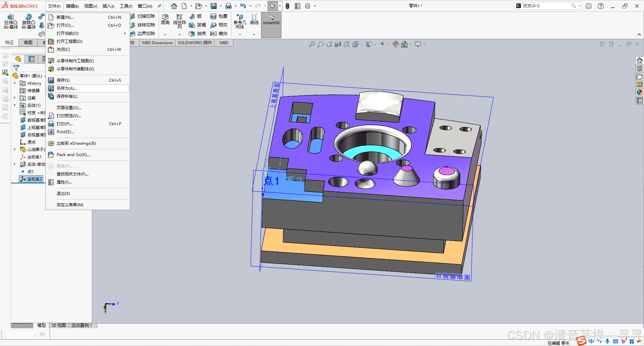644x346 pixels.
Task: Open the 编辑(E) menu
Action: [72, 6]
